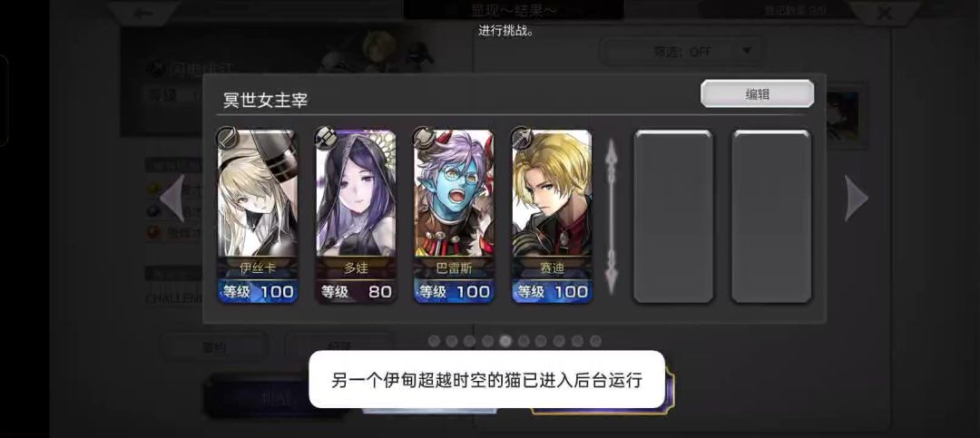Tap the first empty reserve slot
The image size is (980, 438).
pyautogui.click(x=673, y=216)
